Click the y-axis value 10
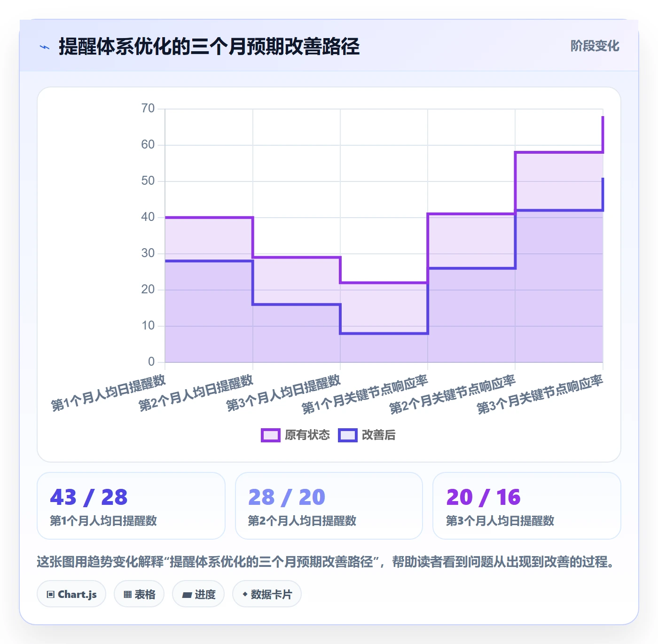 [x=148, y=326]
